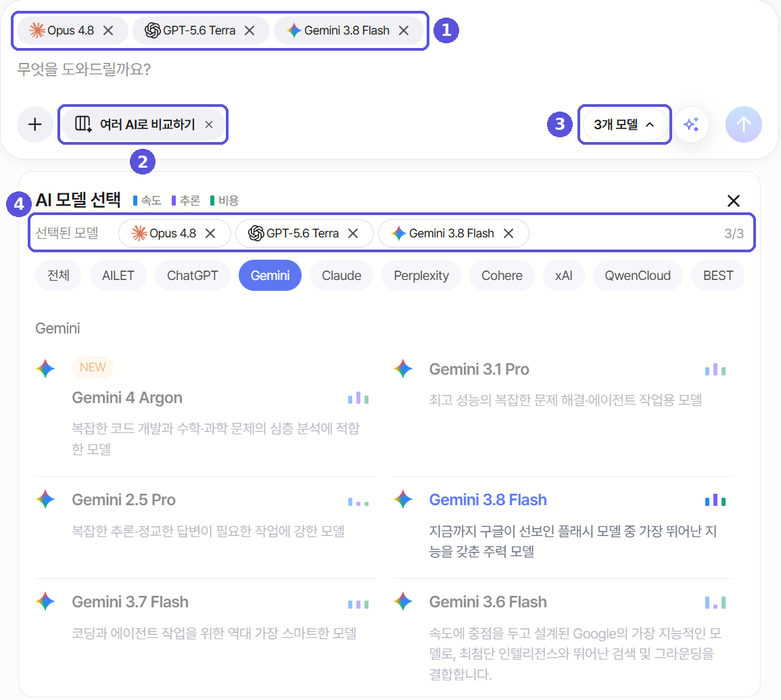
Task: Open the QwenCloud tab
Action: coord(638,275)
